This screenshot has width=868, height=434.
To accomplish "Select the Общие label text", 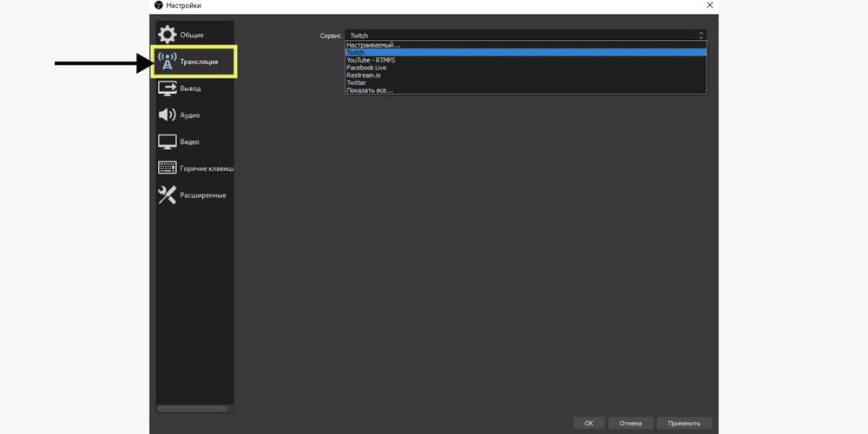I will click(x=192, y=35).
